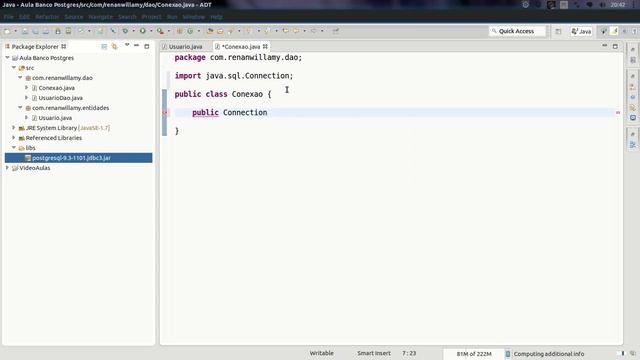Open the Source menu
This screenshot has height=360, width=640.
74,17
